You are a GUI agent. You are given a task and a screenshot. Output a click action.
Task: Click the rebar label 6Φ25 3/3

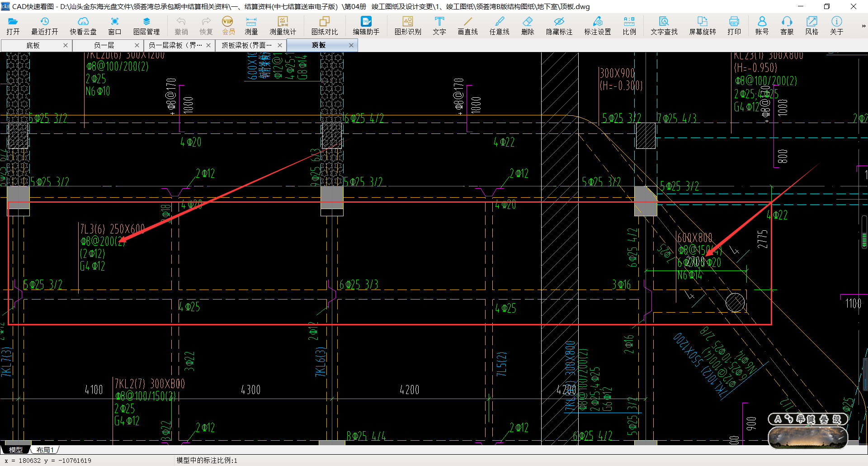[x=359, y=285]
